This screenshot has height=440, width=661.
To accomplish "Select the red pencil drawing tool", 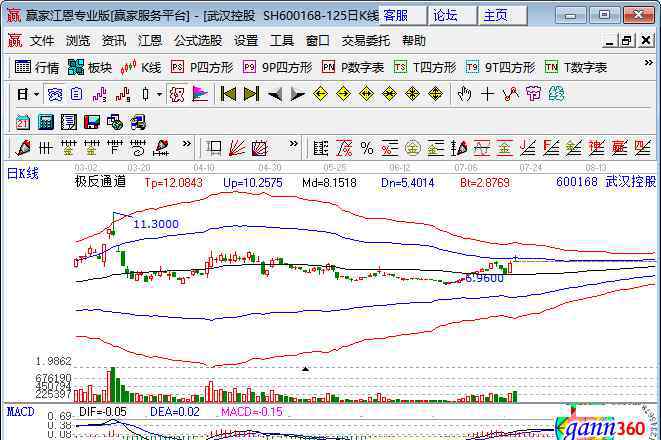I will click(x=23, y=148).
